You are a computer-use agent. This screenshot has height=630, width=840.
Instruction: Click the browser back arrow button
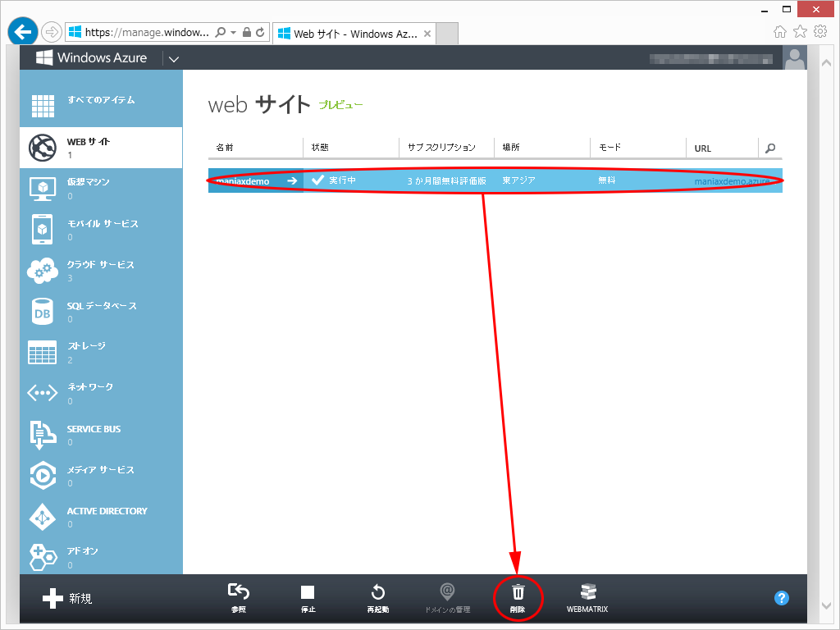pyautogui.click(x=23, y=32)
